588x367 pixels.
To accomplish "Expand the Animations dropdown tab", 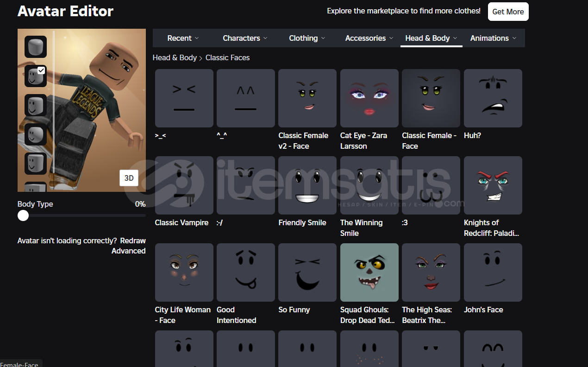I will click(x=494, y=38).
